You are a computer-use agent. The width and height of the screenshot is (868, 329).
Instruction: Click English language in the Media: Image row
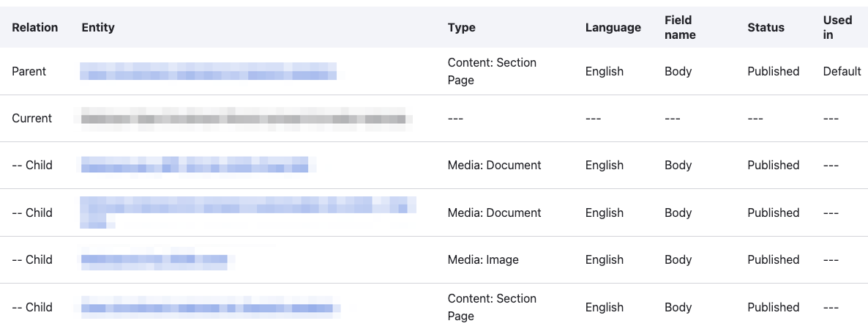coord(605,259)
